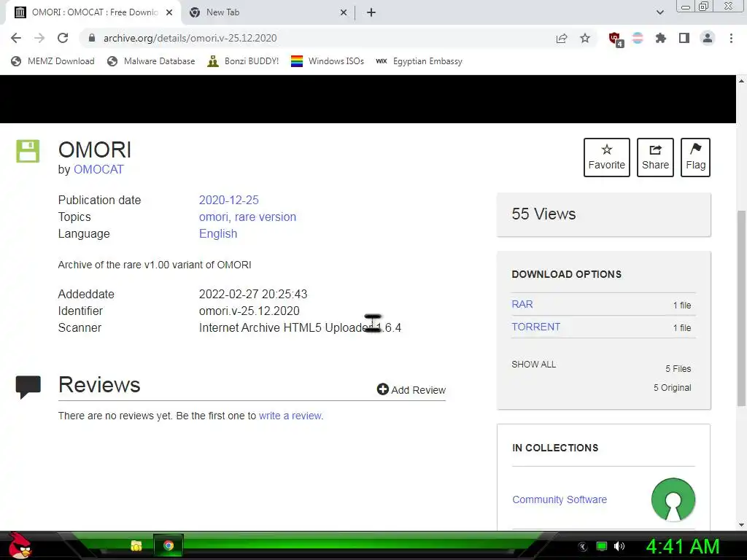Image resolution: width=747 pixels, height=560 pixels.
Task: Open the MEMZ Download bookmark
Action: [x=53, y=61]
